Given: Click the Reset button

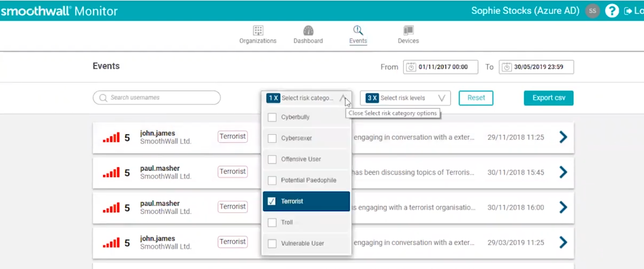Looking at the screenshot, I should coord(476,98).
